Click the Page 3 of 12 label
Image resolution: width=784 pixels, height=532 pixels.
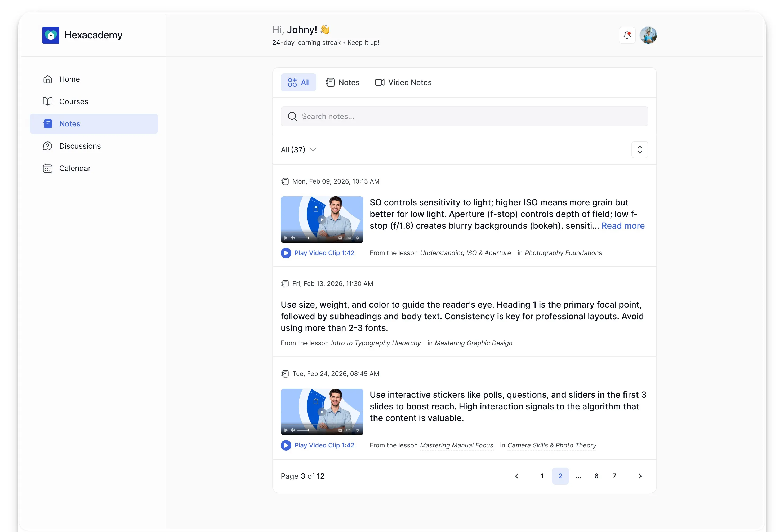302,476
